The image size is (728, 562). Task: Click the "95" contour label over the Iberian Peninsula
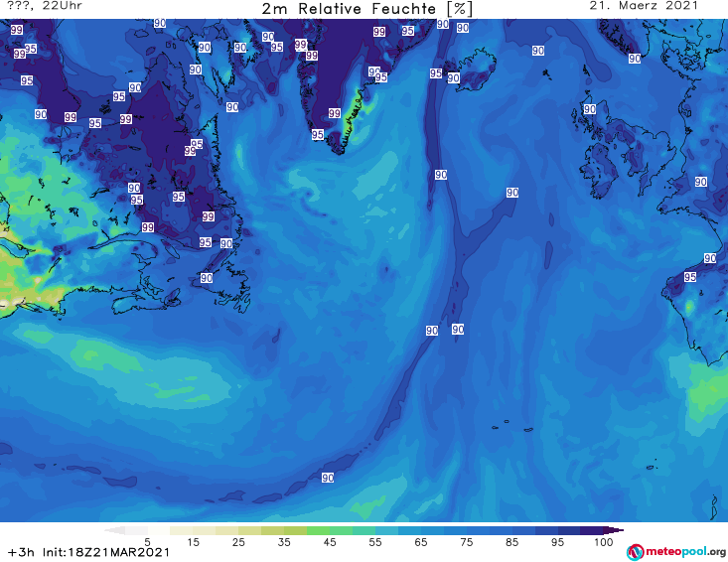click(690, 277)
